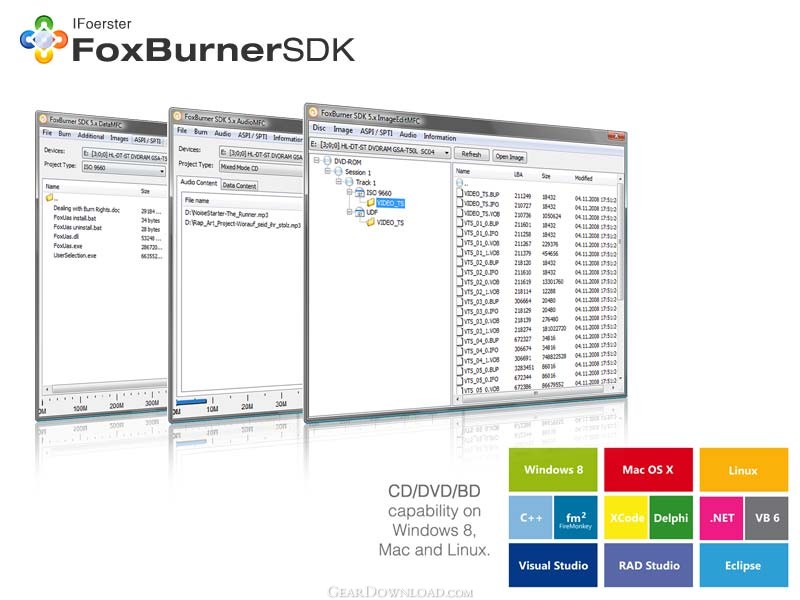Image resolution: width=800 pixels, height=600 pixels.
Task: Open the Devices dropdown in DataMFC
Action: 124,155
